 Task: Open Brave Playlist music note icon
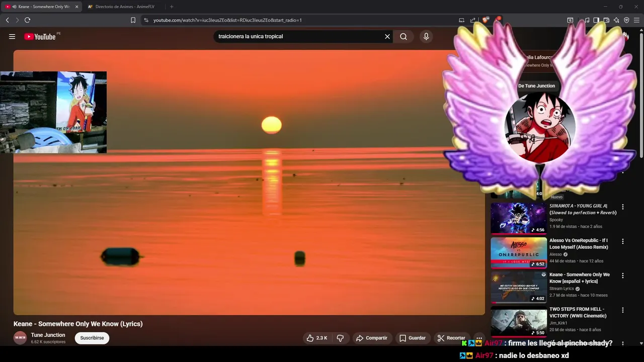587,20
